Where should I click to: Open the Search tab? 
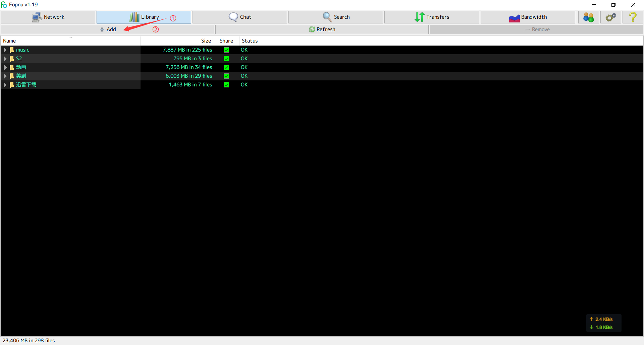tap(335, 17)
